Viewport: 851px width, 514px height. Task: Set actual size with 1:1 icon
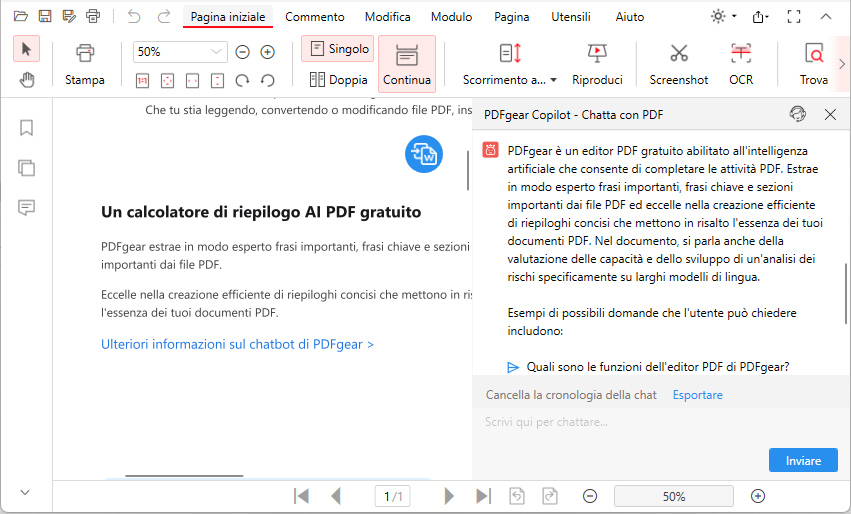(x=142, y=81)
